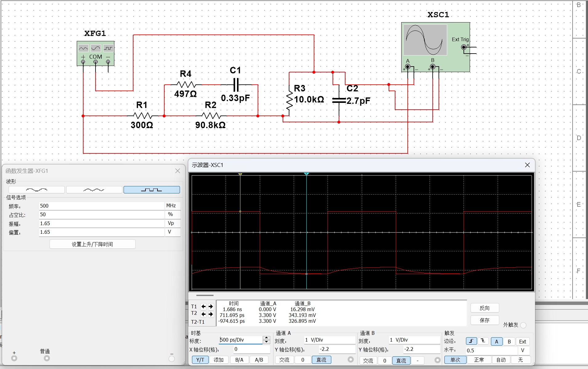Set Channel A coupling to DC (直流)

tap(321, 360)
